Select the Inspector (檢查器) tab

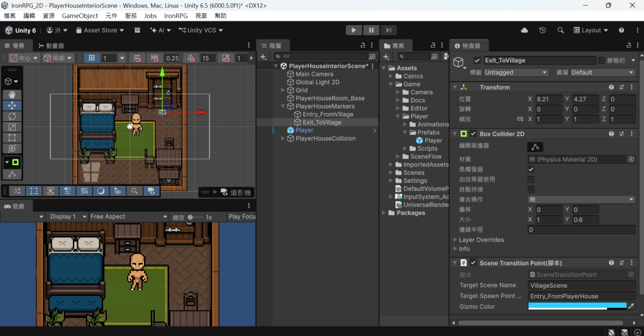click(x=468, y=46)
